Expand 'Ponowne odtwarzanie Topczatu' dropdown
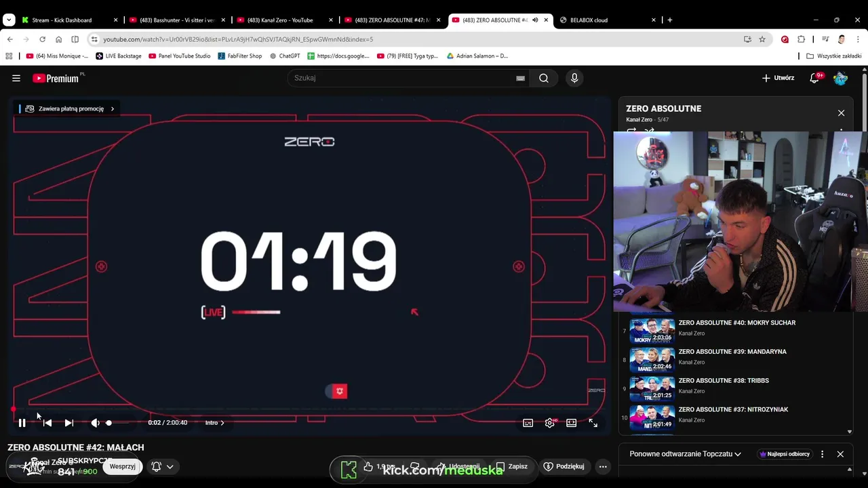This screenshot has height=488, width=868. (x=685, y=454)
